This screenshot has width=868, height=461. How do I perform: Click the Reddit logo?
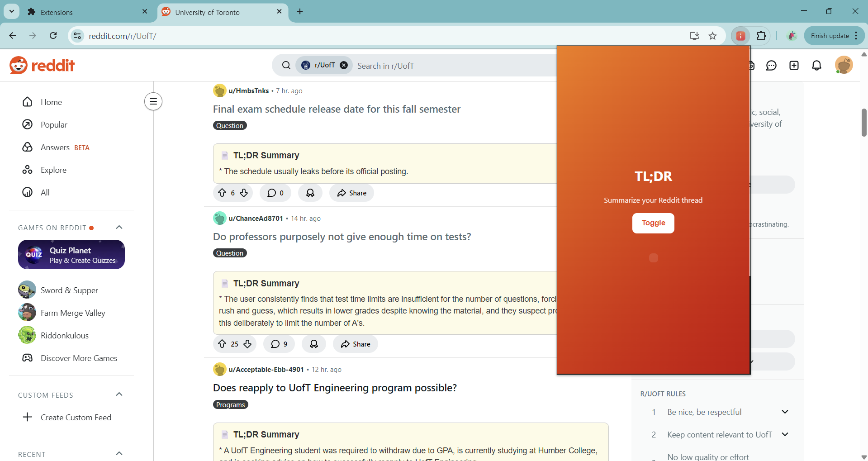[42, 65]
